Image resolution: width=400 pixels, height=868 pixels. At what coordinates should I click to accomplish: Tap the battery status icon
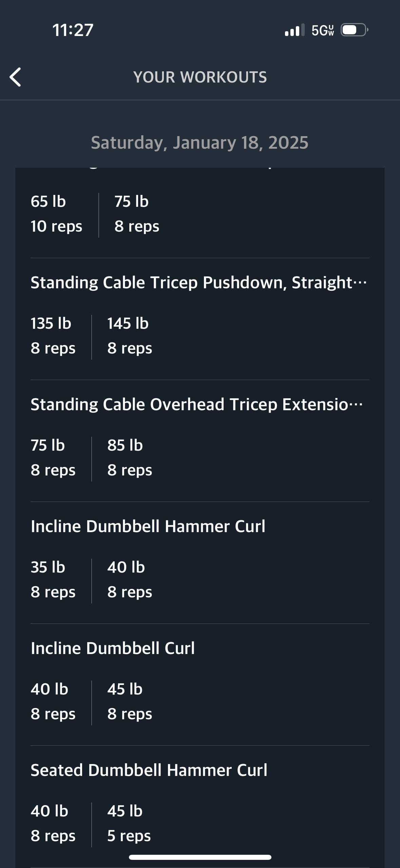click(x=355, y=30)
